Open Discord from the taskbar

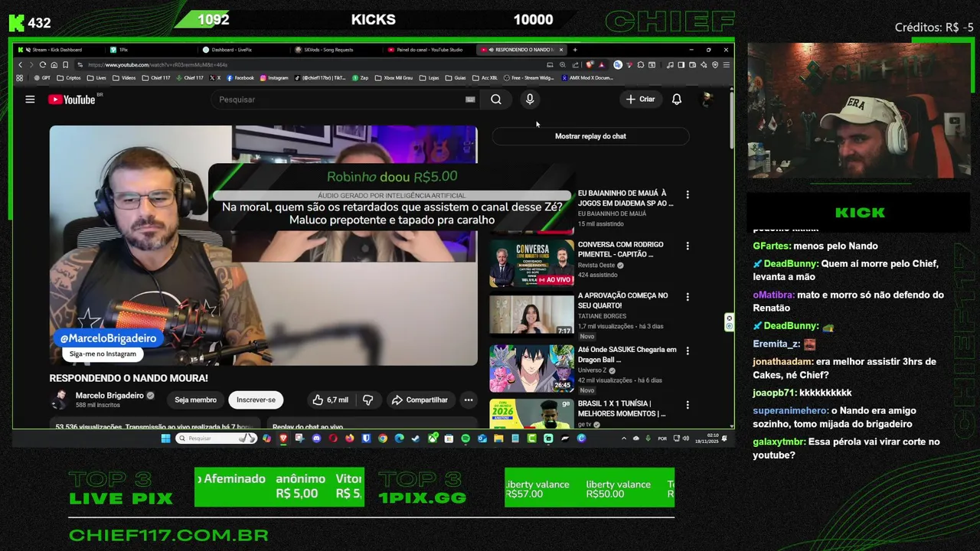316,439
